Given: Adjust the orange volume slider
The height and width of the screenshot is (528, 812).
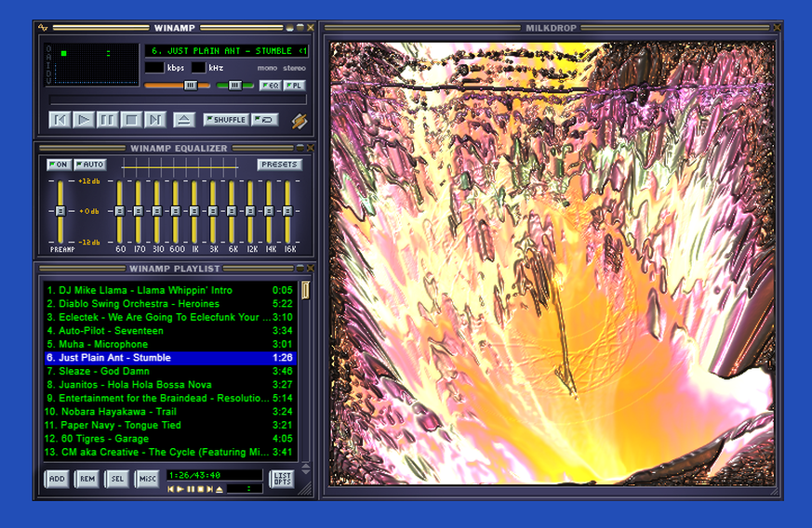Looking at the screenshot, I should 177,86.
